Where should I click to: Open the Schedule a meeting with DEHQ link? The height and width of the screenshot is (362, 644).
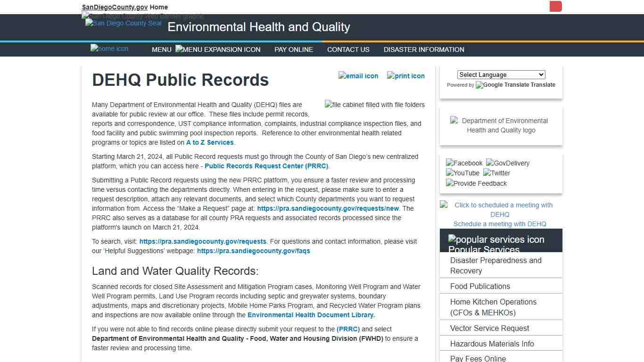(500, 224)
